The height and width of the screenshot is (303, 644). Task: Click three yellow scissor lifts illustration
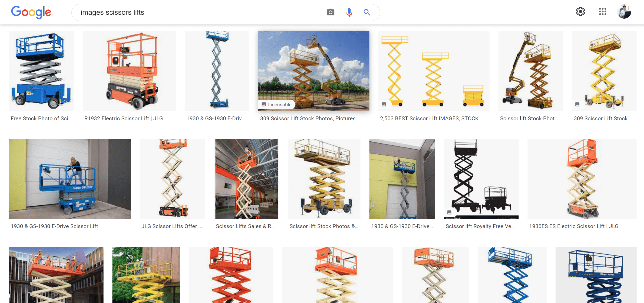point(433,71)
